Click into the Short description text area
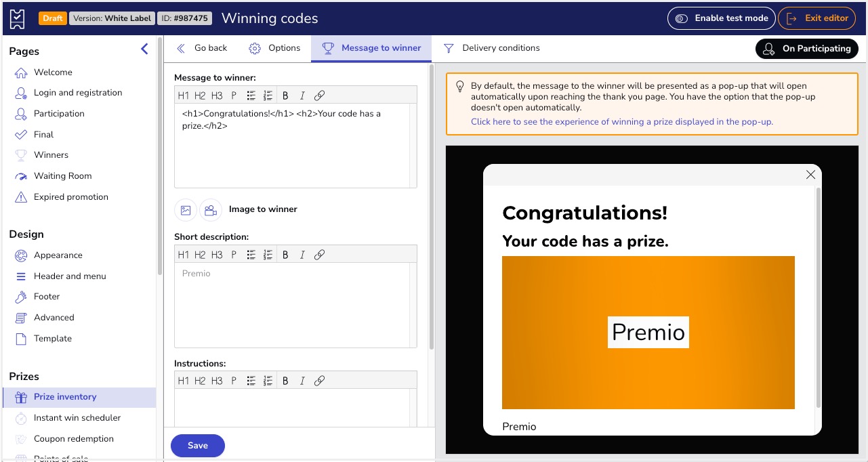This screenshot has height=462, width=868. pos(295,305)
